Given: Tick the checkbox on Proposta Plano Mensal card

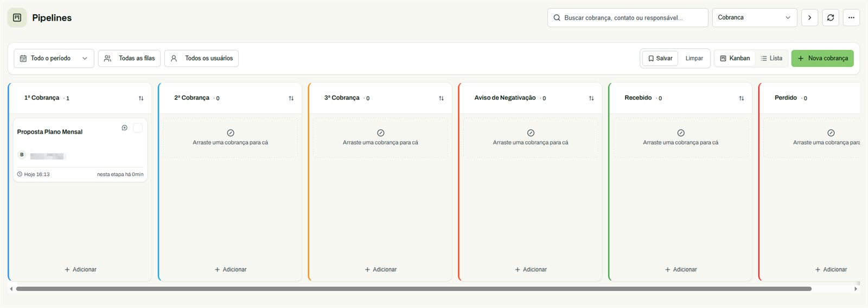Looking at the screenshot, I should click(x=138, y=128).
